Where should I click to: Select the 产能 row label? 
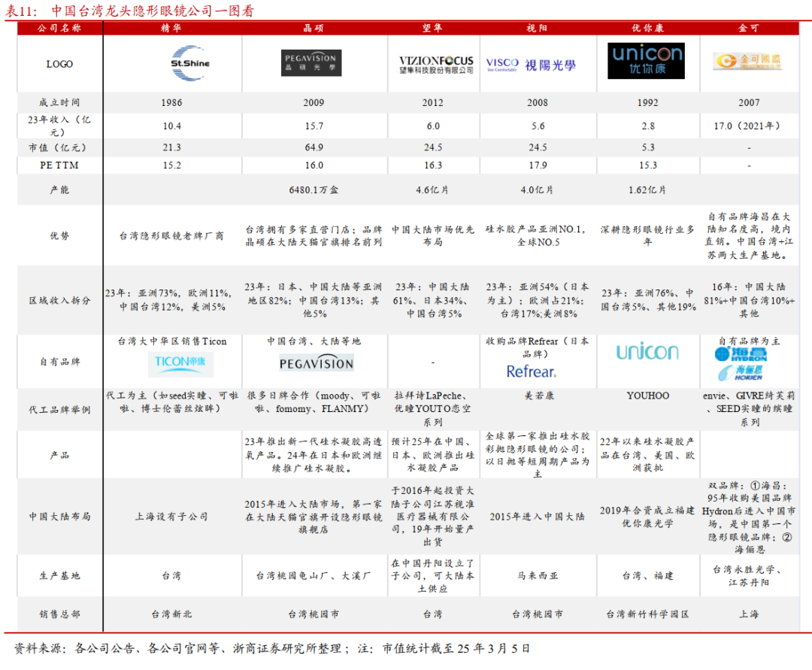[x=59, y=190]
